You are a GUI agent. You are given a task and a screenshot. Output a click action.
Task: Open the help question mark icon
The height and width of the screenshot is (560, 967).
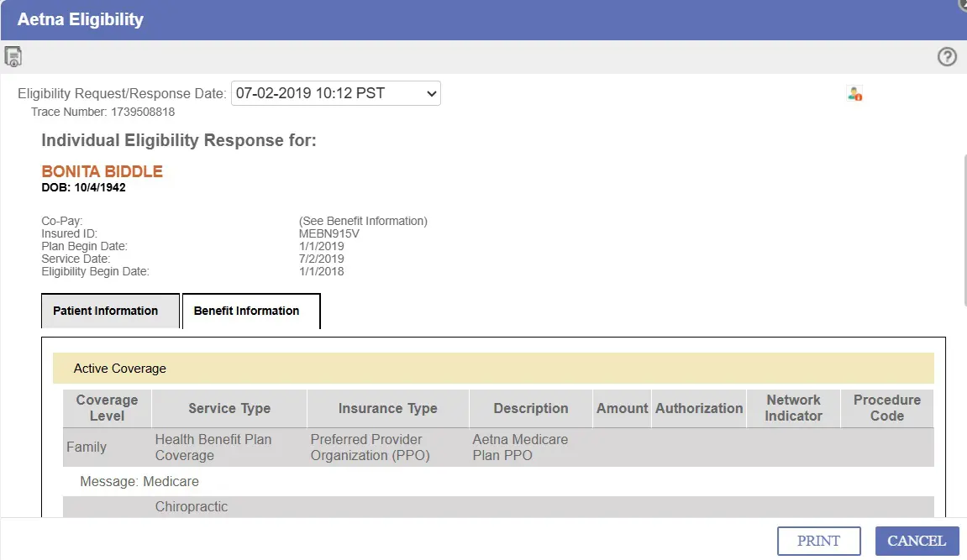pyautogui.click(x=947, y=57)
